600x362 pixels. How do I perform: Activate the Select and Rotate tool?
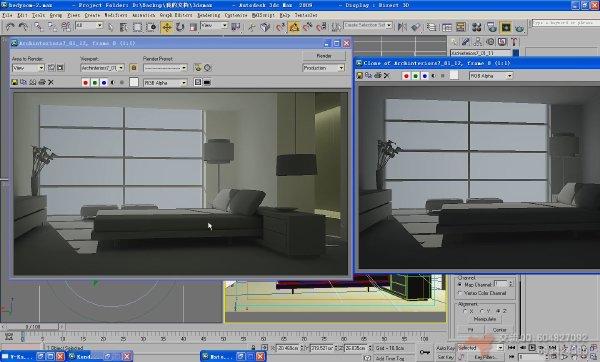click(x=180, y=27)
